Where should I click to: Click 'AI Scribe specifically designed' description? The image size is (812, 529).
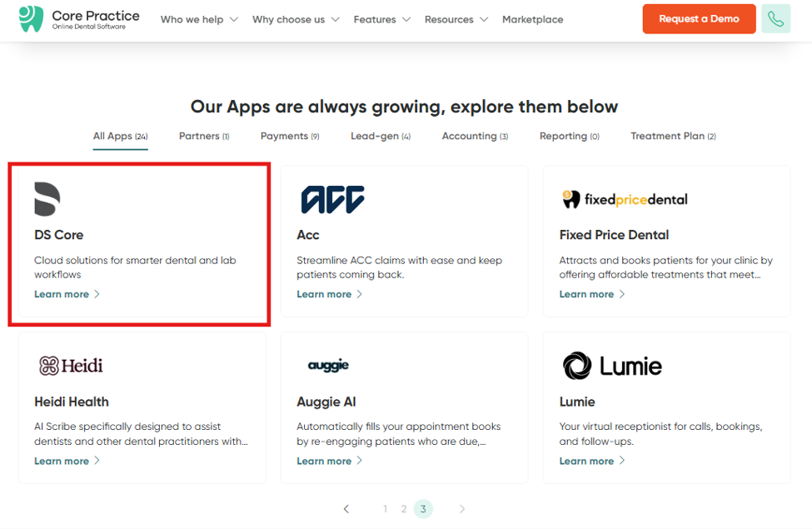pyautogui.click(x=141, y=434)
